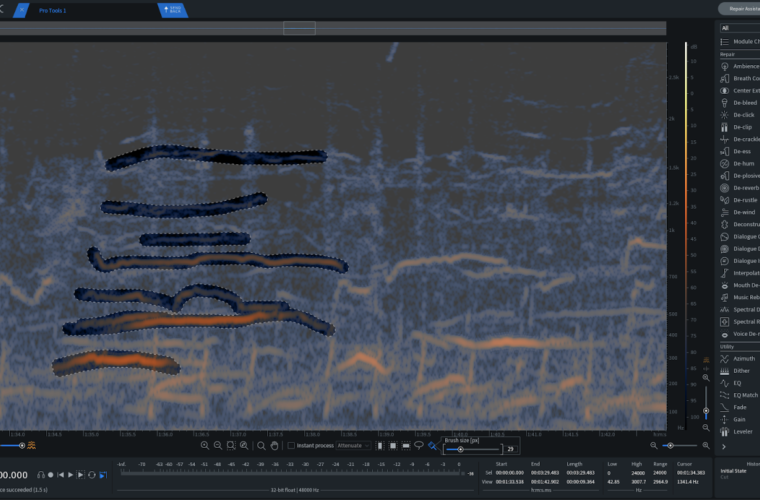
Task: Open the Attenuate process mode dropdown
Action: pyautogui.click(x=353, y=446)
